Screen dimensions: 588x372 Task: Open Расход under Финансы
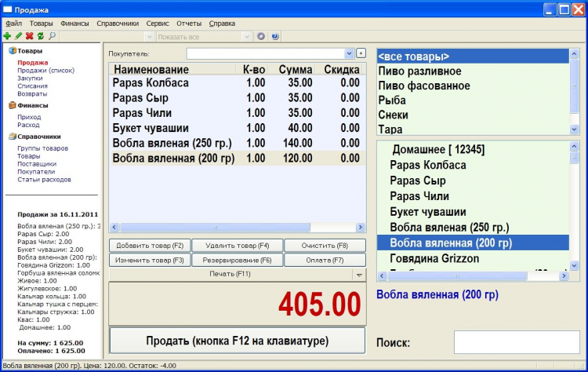pyautogui.click(x=28, y=125)
